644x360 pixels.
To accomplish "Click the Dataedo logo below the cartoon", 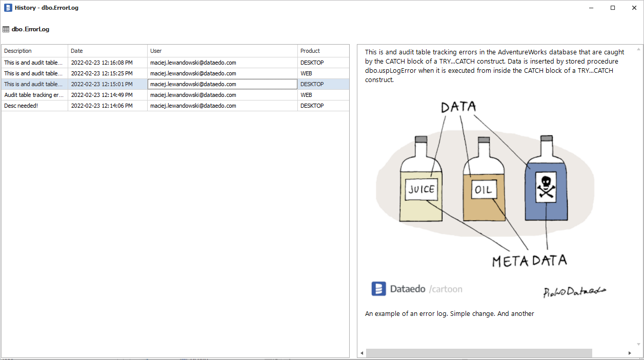I will pos(378,288).
